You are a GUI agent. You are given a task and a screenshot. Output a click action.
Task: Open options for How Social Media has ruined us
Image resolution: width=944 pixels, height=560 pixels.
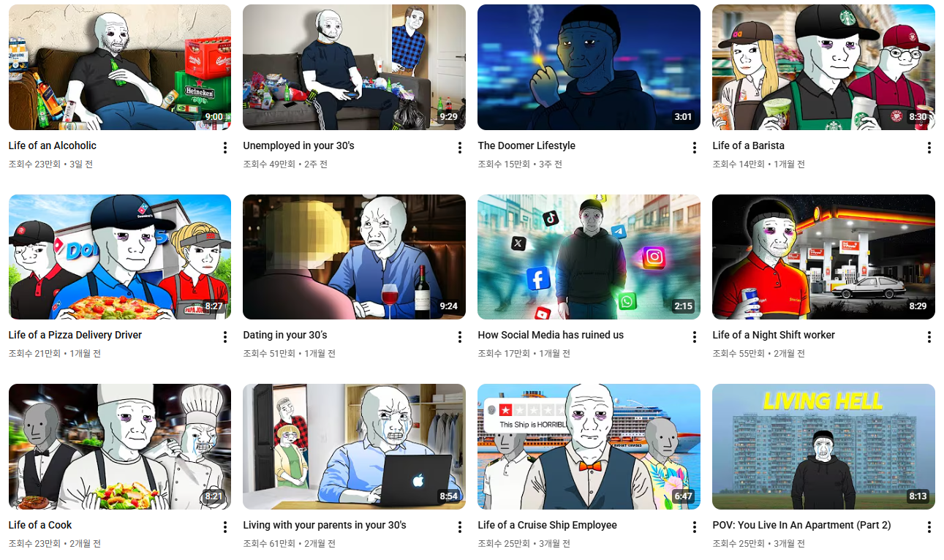pos(695,337)
